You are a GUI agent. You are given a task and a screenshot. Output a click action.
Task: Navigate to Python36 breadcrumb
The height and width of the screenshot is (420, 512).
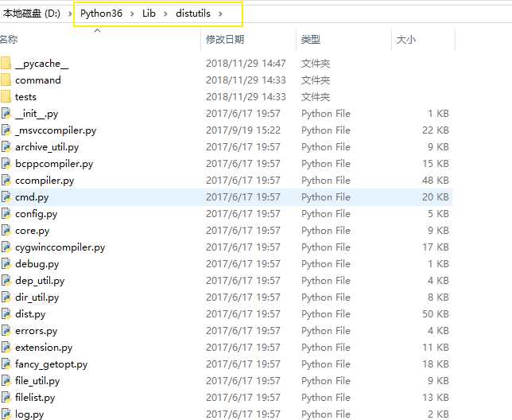[x=101, y=14]
